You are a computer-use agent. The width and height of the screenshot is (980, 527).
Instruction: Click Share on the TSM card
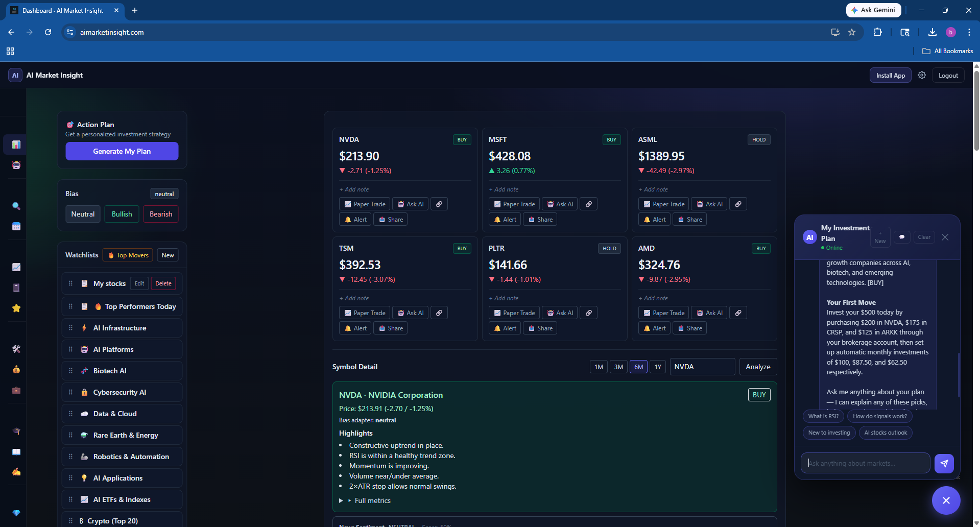390,328
